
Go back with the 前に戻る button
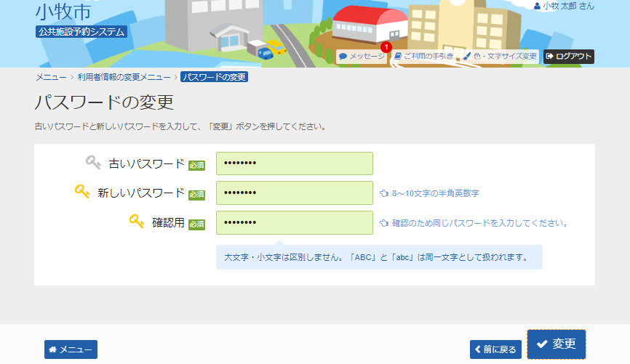(x=495, y=349)
